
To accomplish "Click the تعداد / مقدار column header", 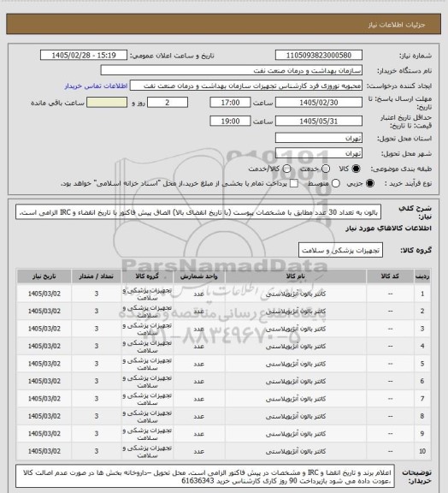I will pyautogui.click(x=96, y=276).
